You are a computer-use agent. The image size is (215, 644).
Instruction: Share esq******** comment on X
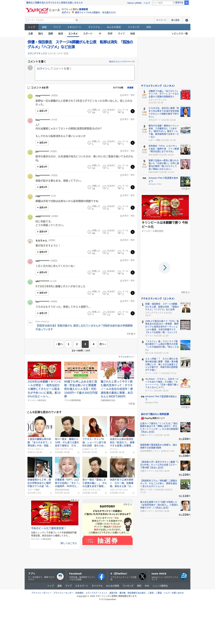point(132,111)
